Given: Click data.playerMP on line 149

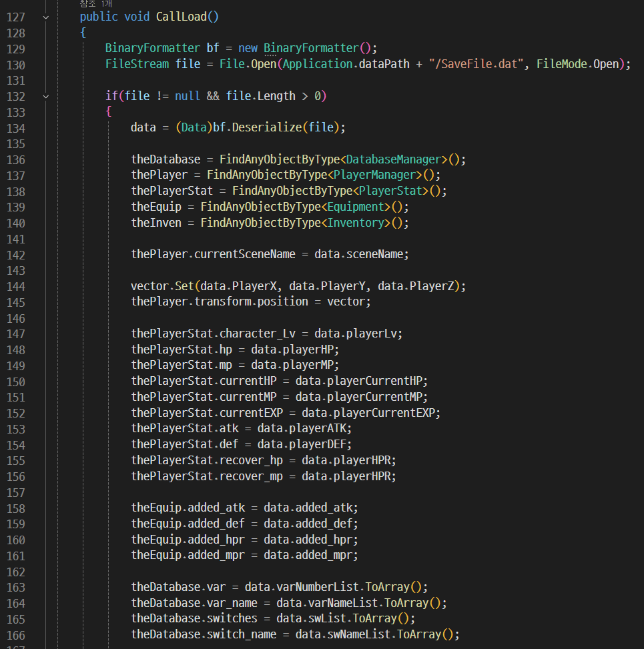Looking at the screenshot, I should pyautogui.click(x=292, y=365).
